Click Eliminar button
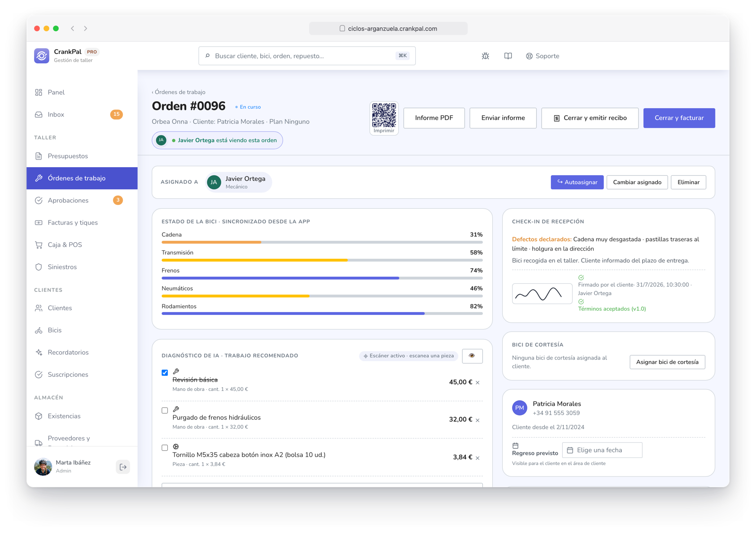The width and height of the screenshot is (756, 534). pos(688,182)
